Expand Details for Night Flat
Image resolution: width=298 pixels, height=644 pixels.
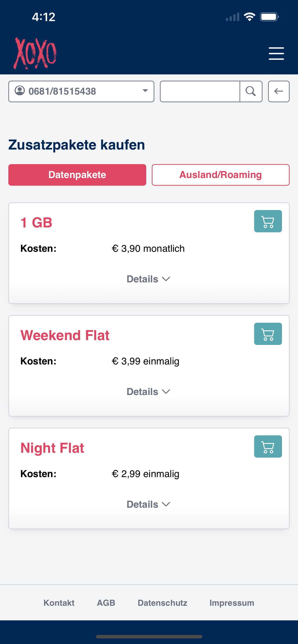point(149,504)
